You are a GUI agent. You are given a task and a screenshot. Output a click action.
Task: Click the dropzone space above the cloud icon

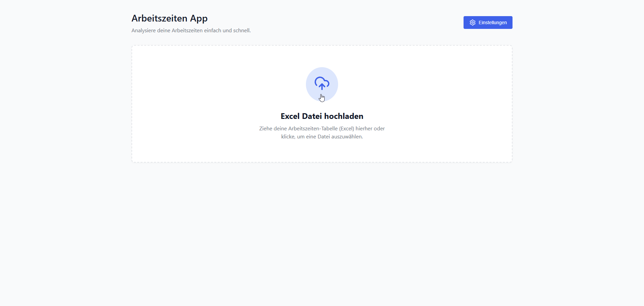(x=322, y=56)
